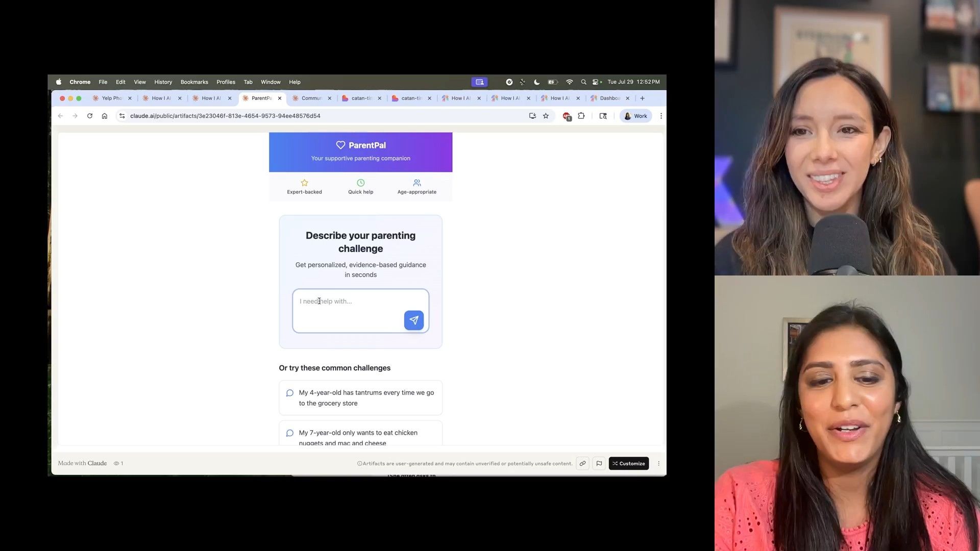
Task: Copy artifact link with chain icon
Action: [x=582, y=463]
